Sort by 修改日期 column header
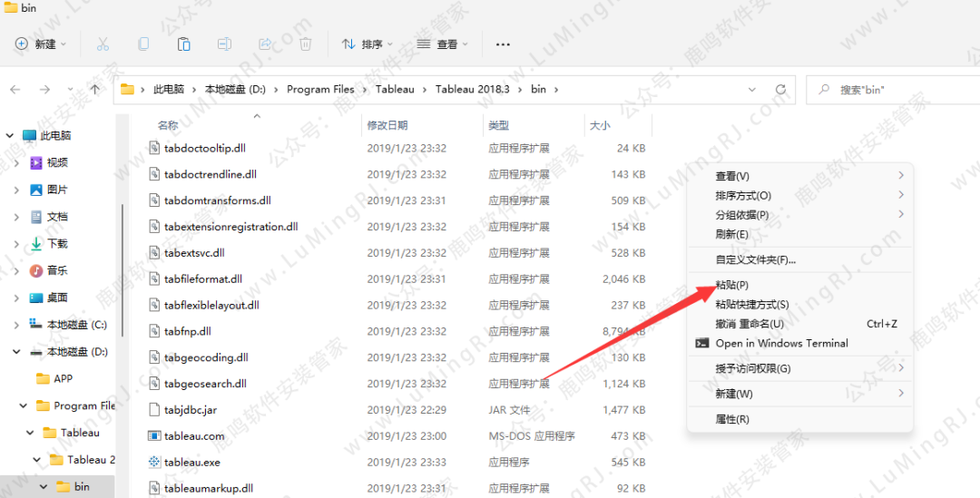This screenshot has width=980, height=498. click(387, 125)
